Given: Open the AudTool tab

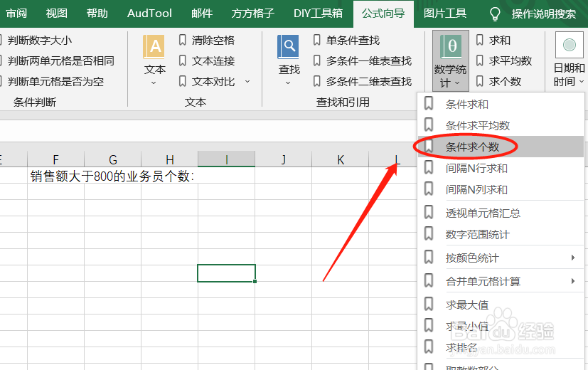Looking at the screenshot, I should tap(149, 14).
